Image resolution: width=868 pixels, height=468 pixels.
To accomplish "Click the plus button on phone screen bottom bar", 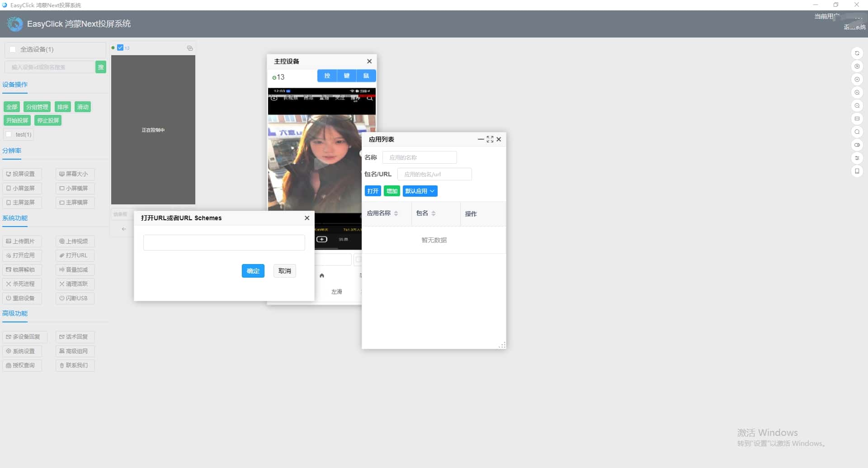I will (321, 239).
